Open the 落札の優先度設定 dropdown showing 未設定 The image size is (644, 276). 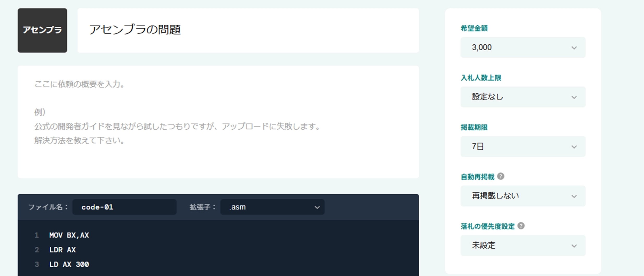point(523,245)
